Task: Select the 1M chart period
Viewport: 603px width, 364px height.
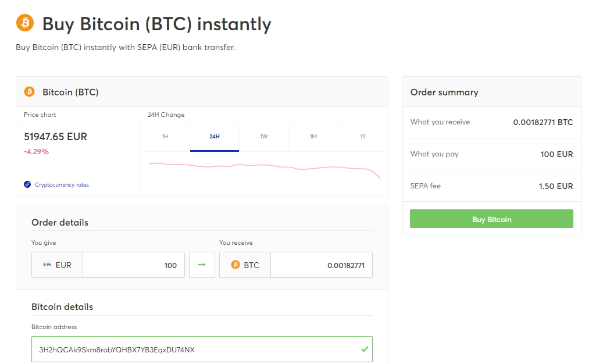Action: (x=313, y=136)
